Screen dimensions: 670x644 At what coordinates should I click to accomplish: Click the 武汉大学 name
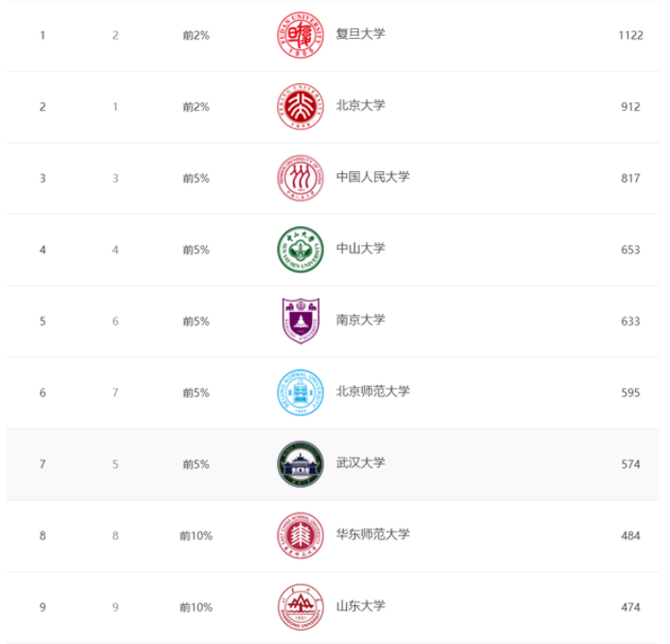(x=360, y=463)
